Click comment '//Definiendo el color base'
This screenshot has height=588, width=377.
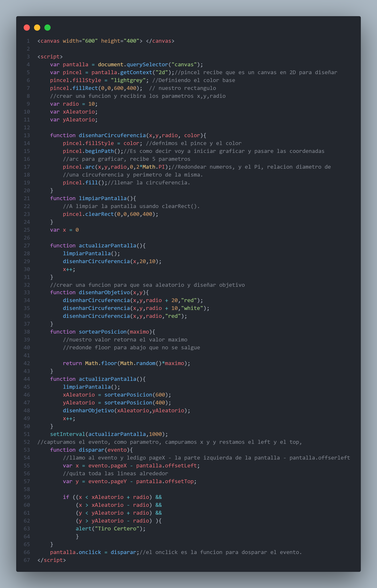point(193,80)
